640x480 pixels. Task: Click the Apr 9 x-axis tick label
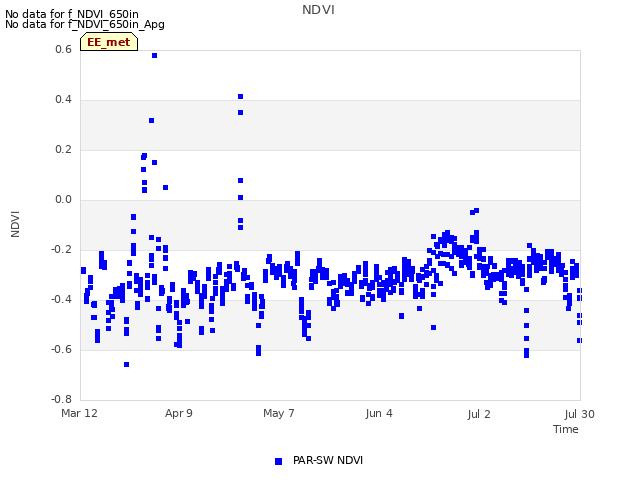(179, 413)
